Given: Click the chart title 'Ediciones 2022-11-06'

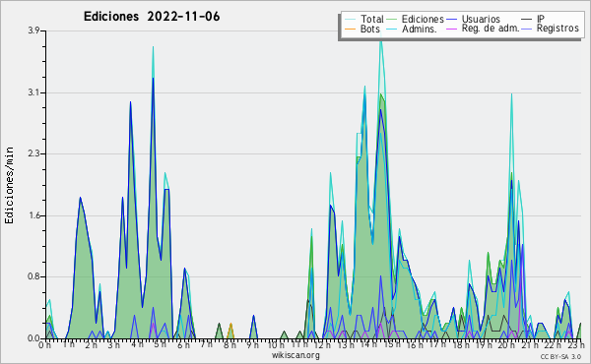Looking at the screenshot, I should (x=152, y=17).
